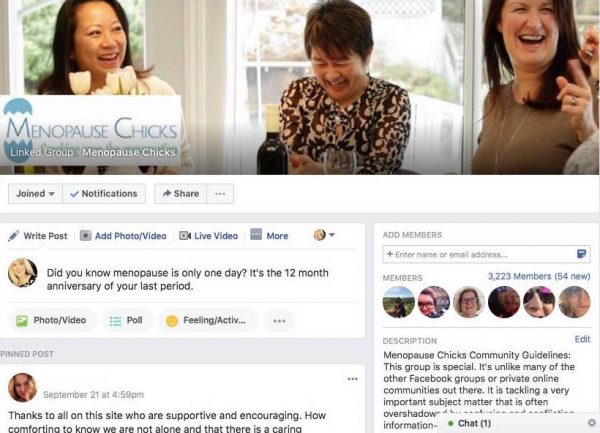This screenshot has height=433, width=600.
Task: Open pinned post options ellipsis
Action: (x=352, y=379)
